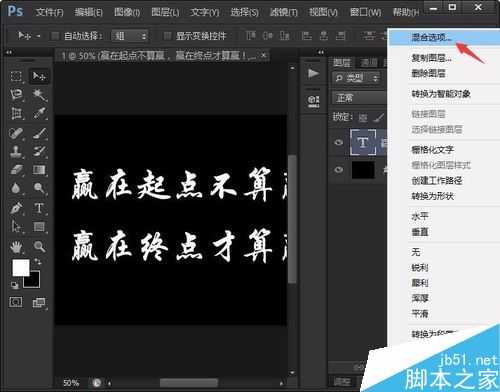The width and height of the screenshot is (500, 392).
Task: Open the layer filter 类型 dropdown
Action: pos(356,79)
